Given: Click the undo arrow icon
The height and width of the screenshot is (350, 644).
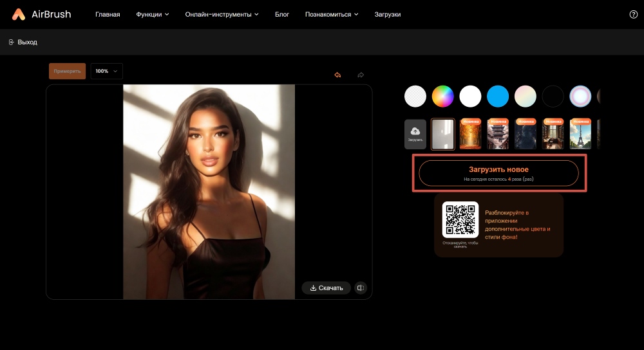Looking at the screenshot, I should (337, 75).
